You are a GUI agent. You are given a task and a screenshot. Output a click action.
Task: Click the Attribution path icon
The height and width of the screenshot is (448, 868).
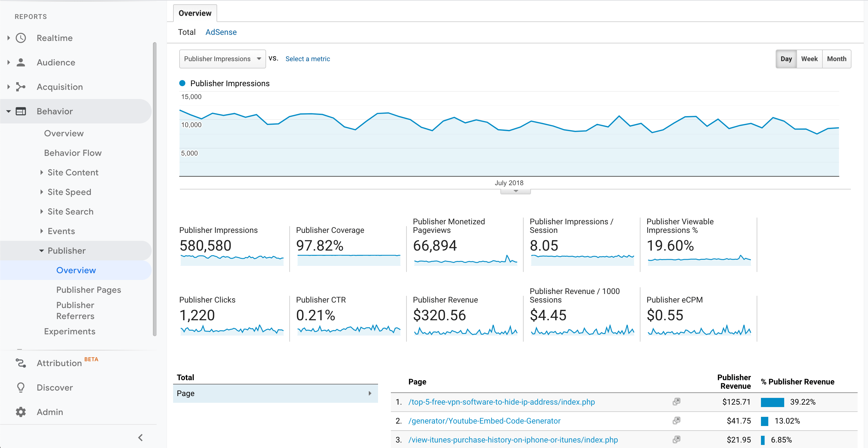pyautogui.click(x=21, y=363)
